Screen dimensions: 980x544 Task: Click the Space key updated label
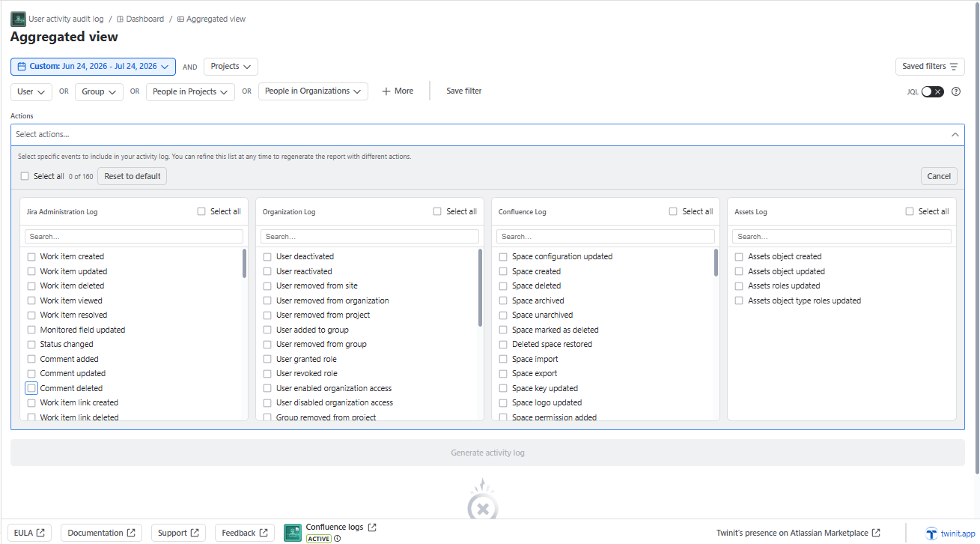pyautogui.click(x=545, y=388)
